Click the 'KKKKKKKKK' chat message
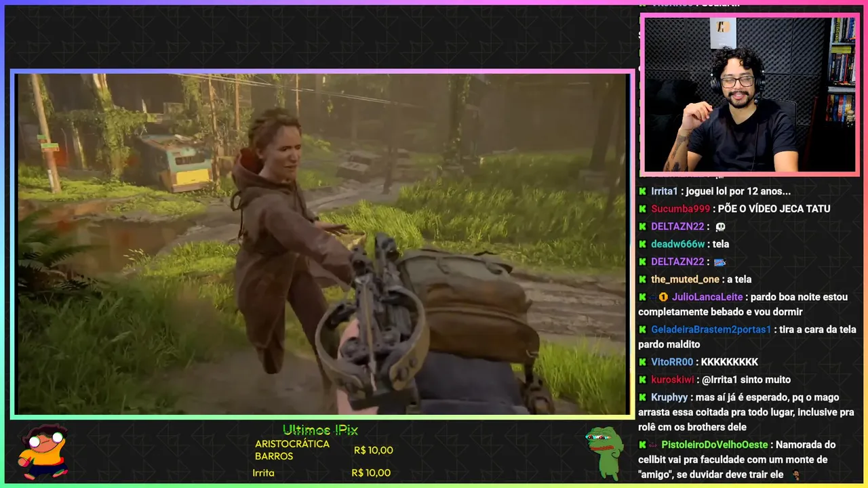The image size is (868, 488). click(730, 362)
